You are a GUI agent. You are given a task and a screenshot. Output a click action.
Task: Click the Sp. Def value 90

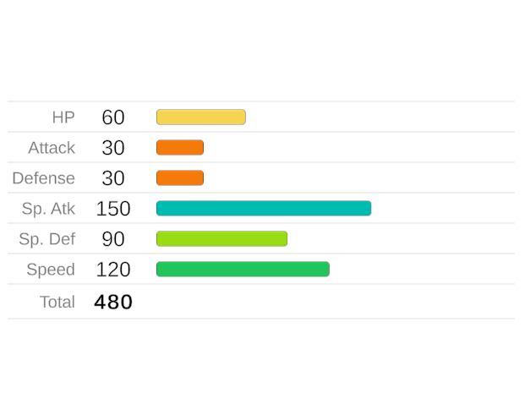pyautogui.click(x=113, y=239)
